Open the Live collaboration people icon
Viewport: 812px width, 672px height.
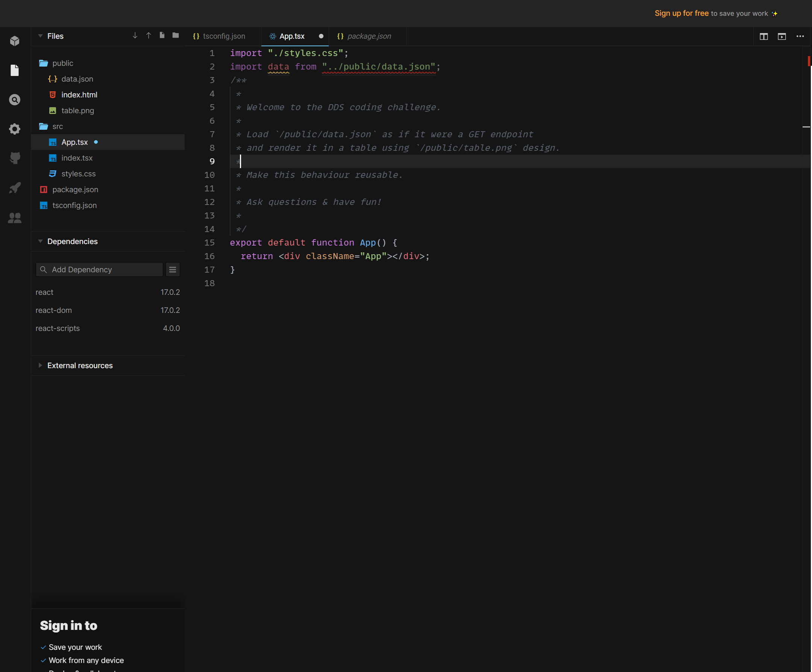coord(15,218)
